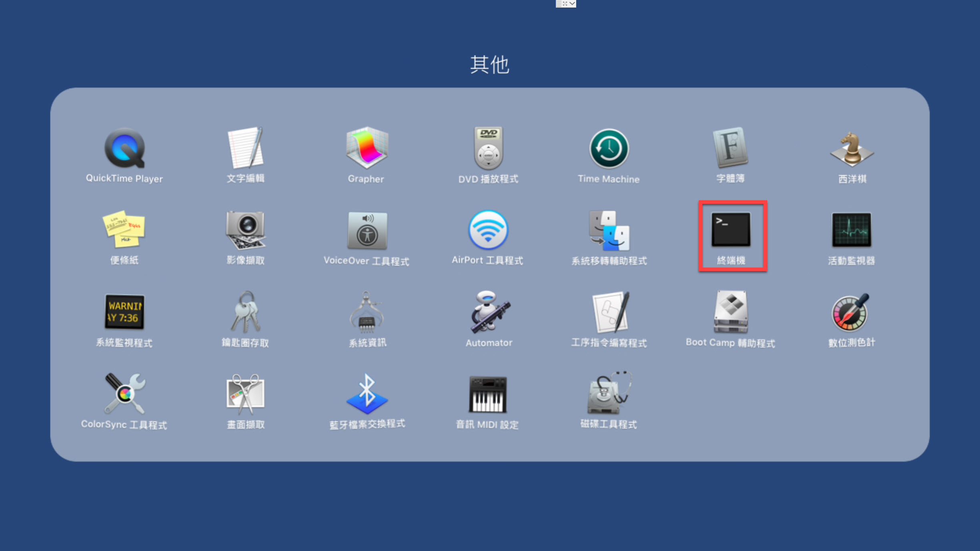Open 系統監視程式 console app
980x551 pixels.
pyautogui.click(x=124, y=312)
